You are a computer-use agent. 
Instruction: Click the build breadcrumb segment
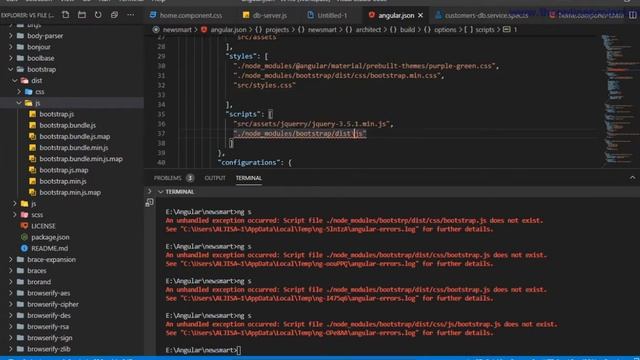tap(407, 30)
